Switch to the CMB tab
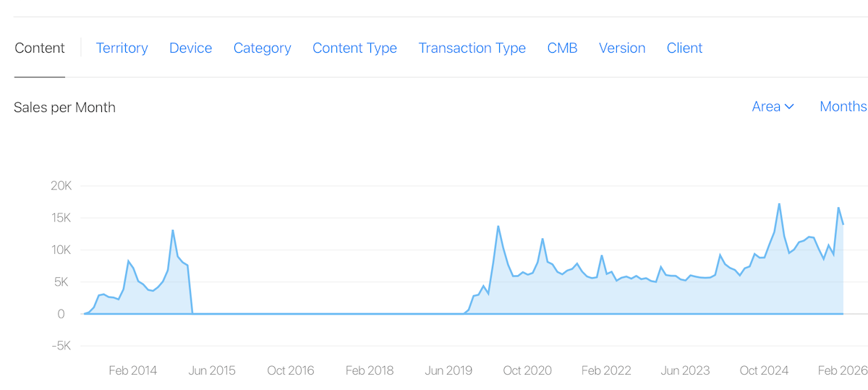 click(x=562, y=48)
